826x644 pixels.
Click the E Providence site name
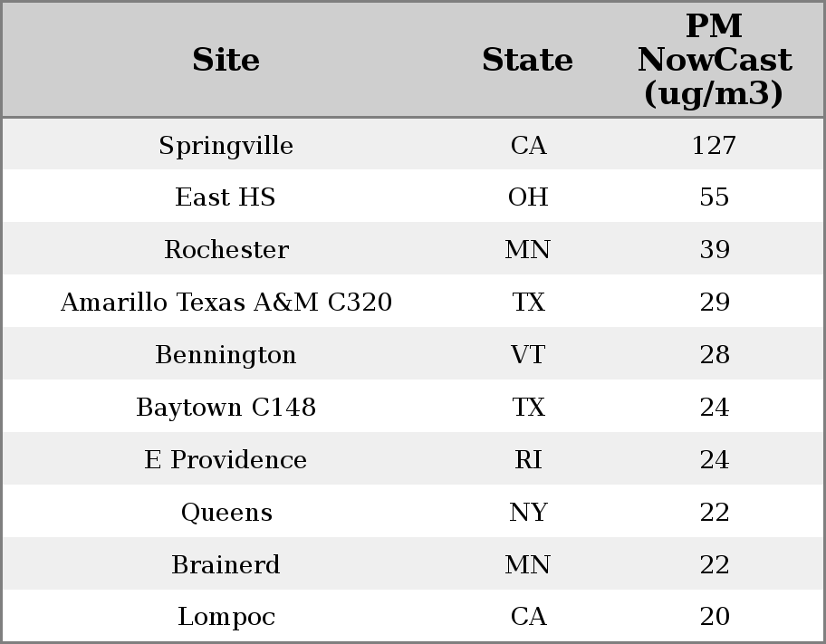(x=226, y=460)
